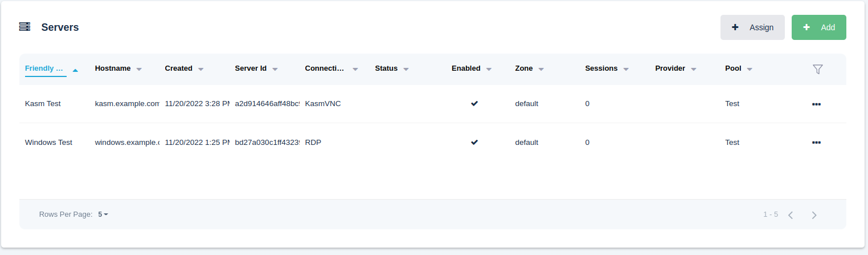The width and height of the screenshot is (868, 255).
Task: Expand the Rows Per Page dropdown
Action: (x=103, y=214)
